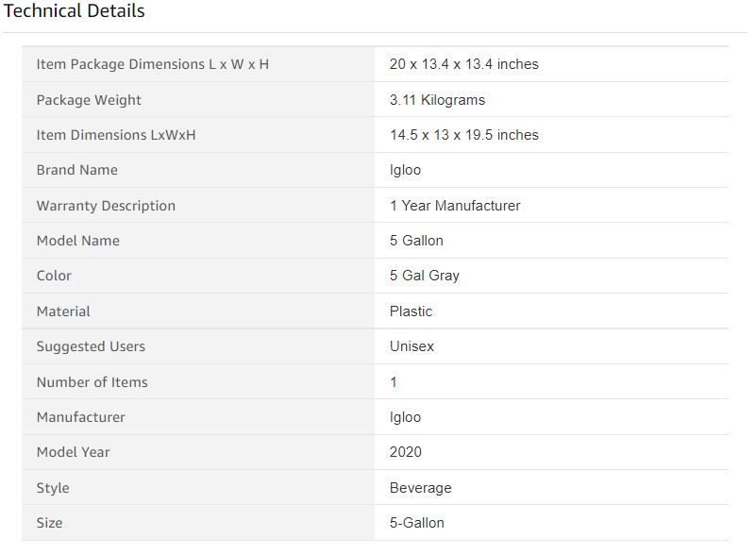Select the Item Package Dimensions label
Screen dimensions: 756x555
pyautogui.click(x=153, y=64)
